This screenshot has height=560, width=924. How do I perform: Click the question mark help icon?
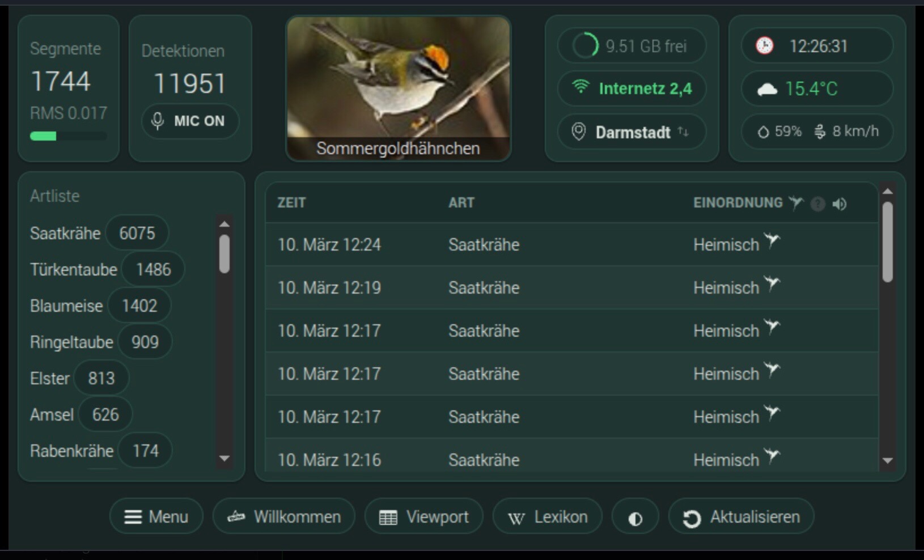817,204
